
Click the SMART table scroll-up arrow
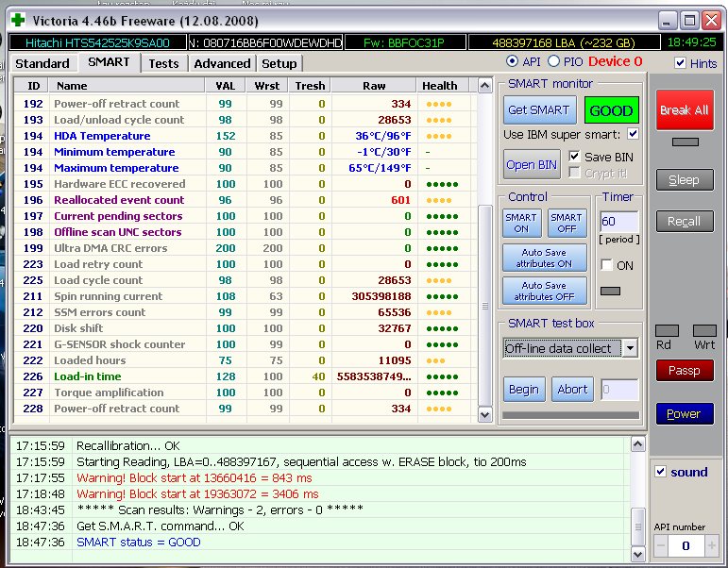pos(485,85)
